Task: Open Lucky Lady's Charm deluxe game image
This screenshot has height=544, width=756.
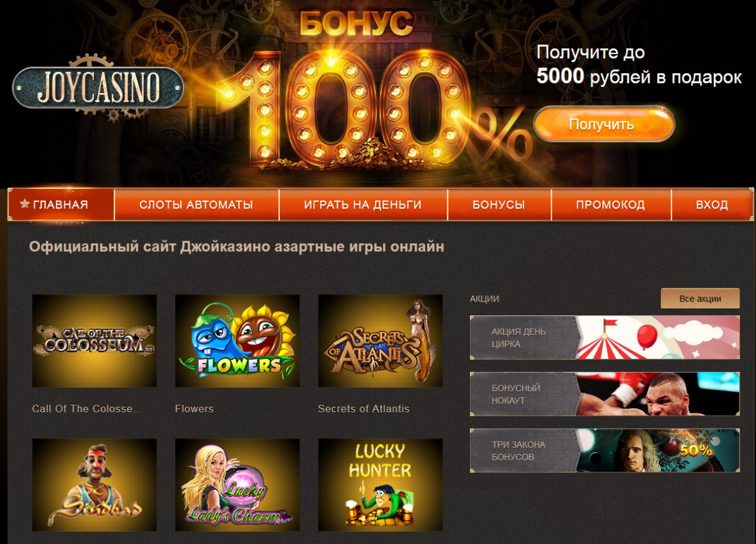Action: 237,485
